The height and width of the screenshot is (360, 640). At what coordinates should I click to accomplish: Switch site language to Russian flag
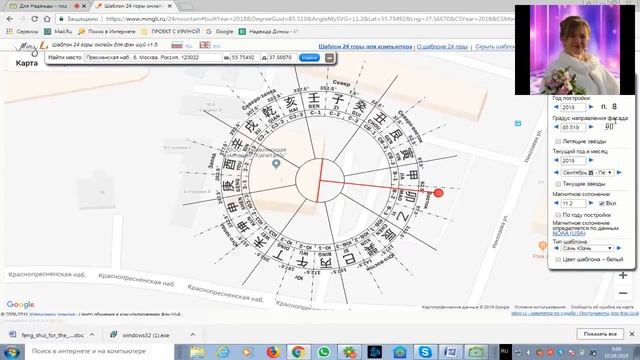coord(177,45)
